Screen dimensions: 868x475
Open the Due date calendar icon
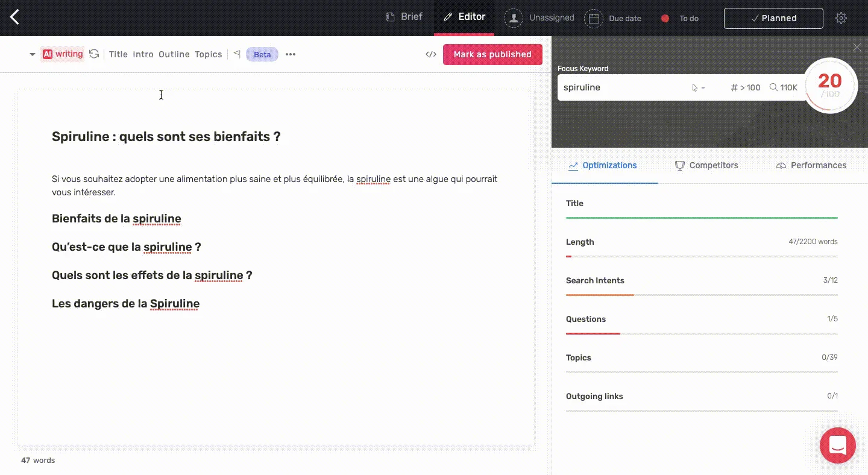pos(594,18)
